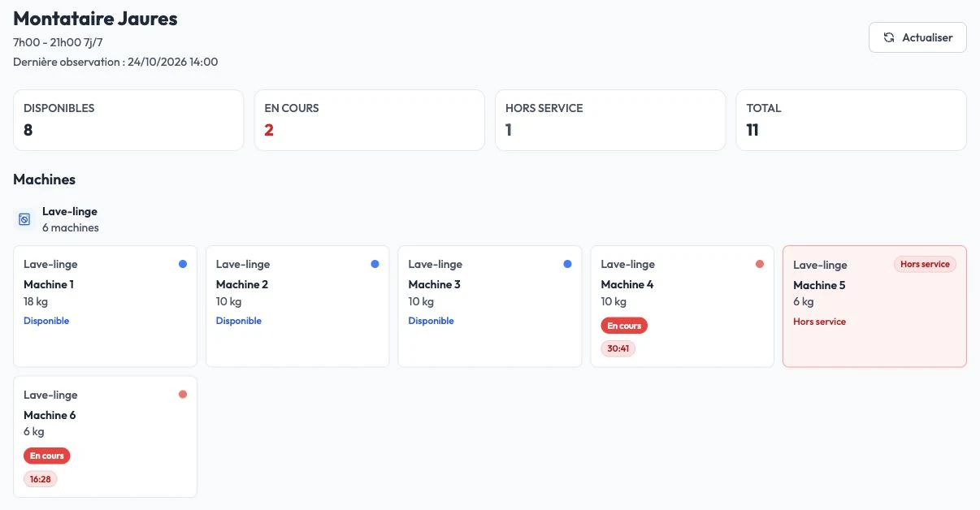Viewport: 980px width, 510px height.
Task: Click the blue status dot on Machine 2
Action: click(x=375, y=264)
